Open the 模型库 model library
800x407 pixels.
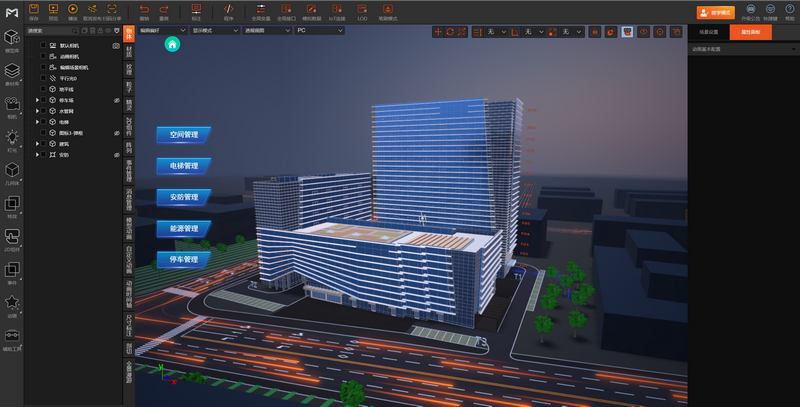coord(12,43)
